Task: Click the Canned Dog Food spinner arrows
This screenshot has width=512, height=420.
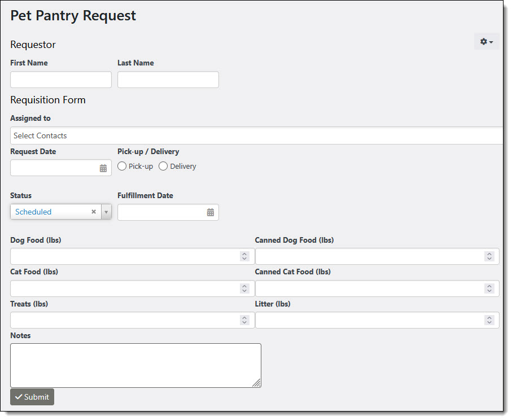Action: (x=489, y=256)
